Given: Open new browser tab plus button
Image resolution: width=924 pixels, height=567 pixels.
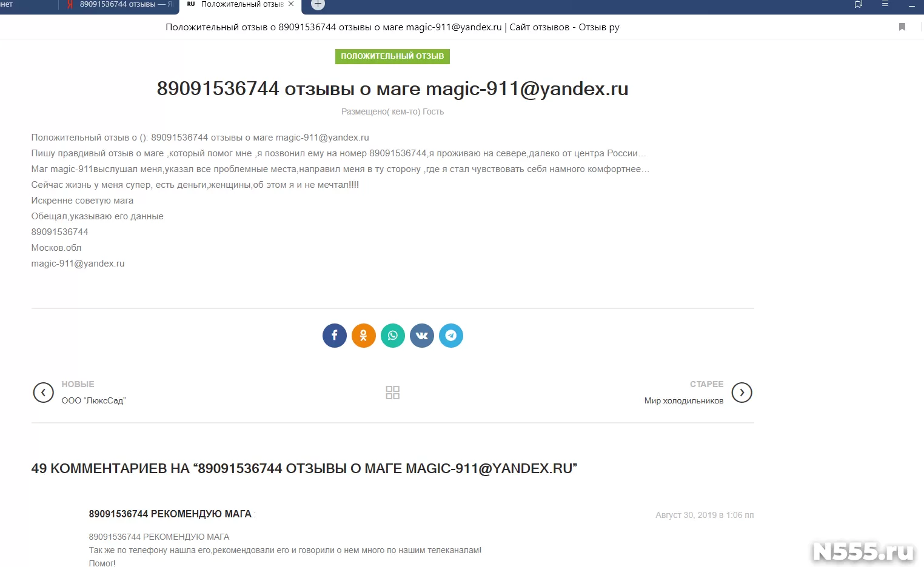Looking at the screenshot, I should tap(318, 4).
